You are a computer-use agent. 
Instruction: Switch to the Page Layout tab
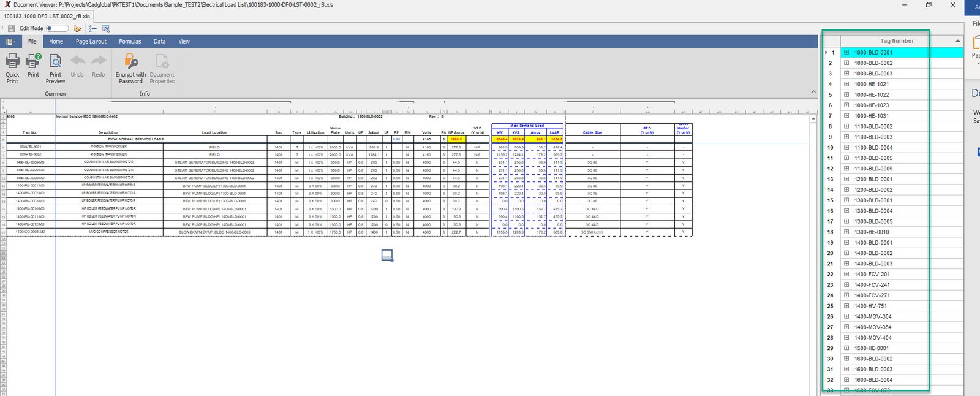pos(91,42)
